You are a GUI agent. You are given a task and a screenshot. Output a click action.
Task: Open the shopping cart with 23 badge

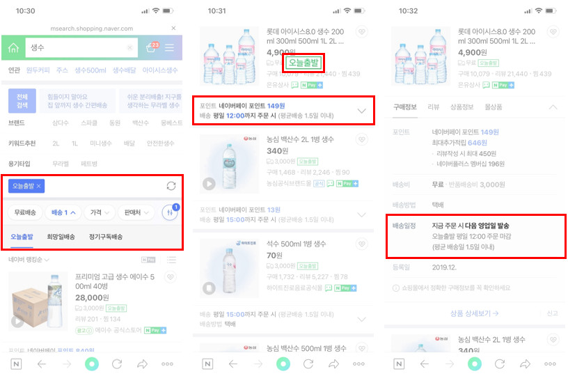152,47
